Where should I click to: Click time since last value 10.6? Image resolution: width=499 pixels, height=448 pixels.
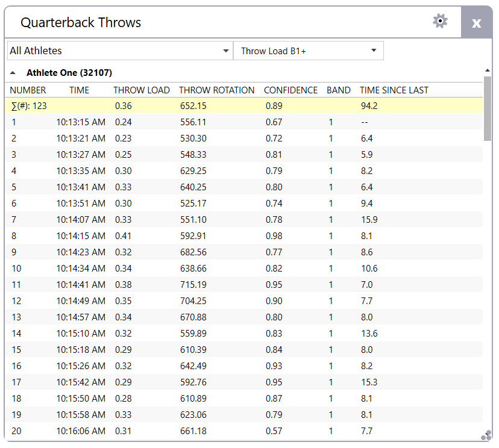pyautogui.click(x=369, y=269)
